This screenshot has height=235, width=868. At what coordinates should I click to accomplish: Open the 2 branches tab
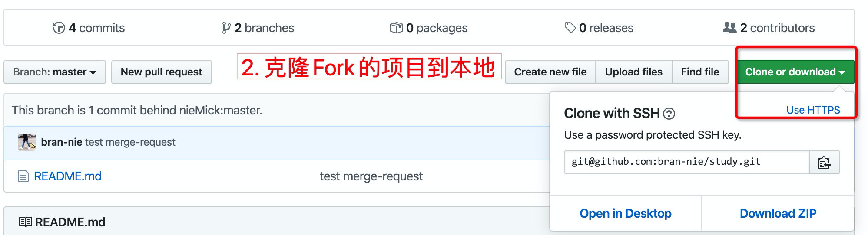click(264, 28)
